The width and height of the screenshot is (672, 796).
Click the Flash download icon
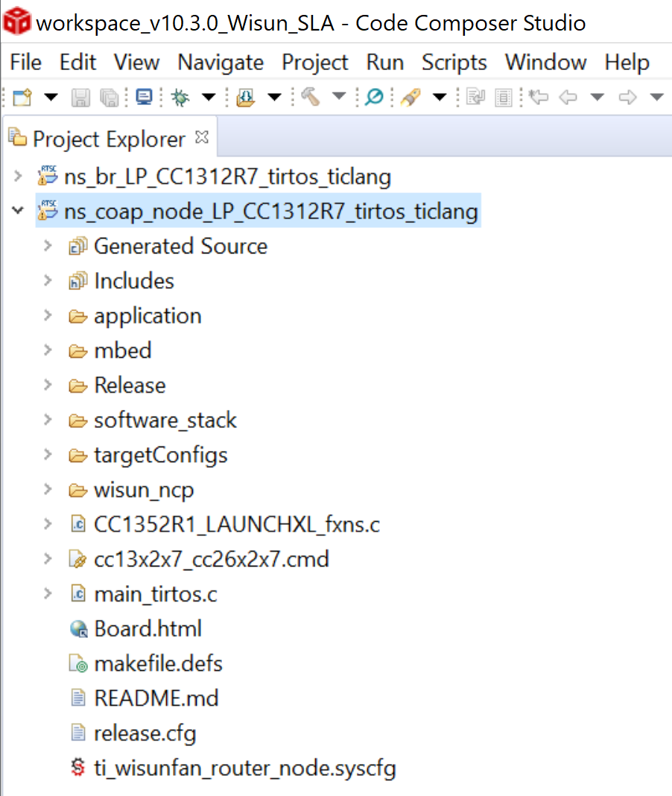[x=245, y=97]
